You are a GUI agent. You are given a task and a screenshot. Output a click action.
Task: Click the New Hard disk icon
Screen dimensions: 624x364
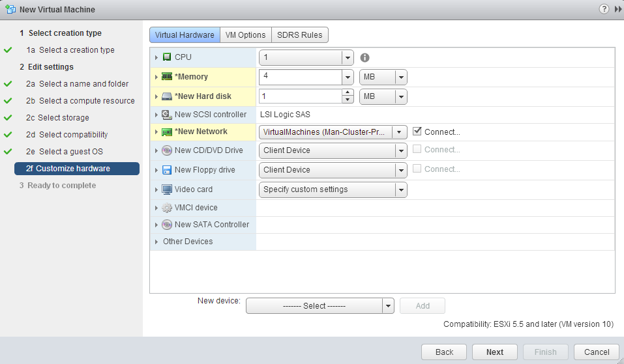click(167, 96)
